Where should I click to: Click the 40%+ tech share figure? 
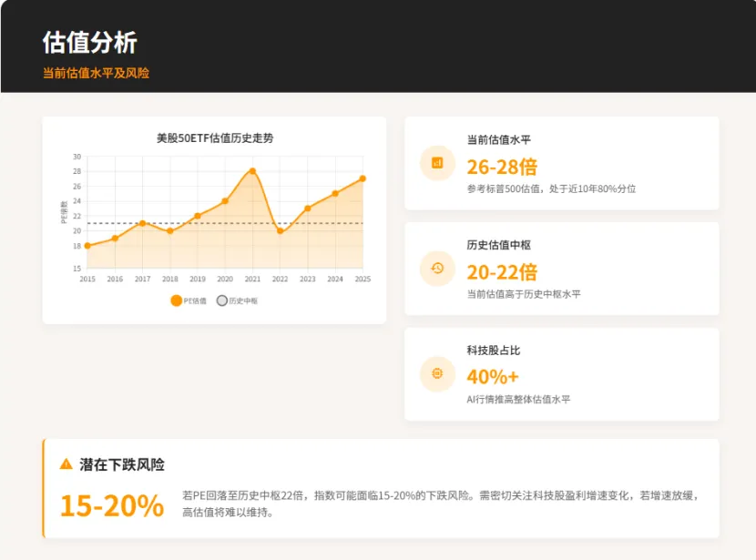tap(493, 377)
